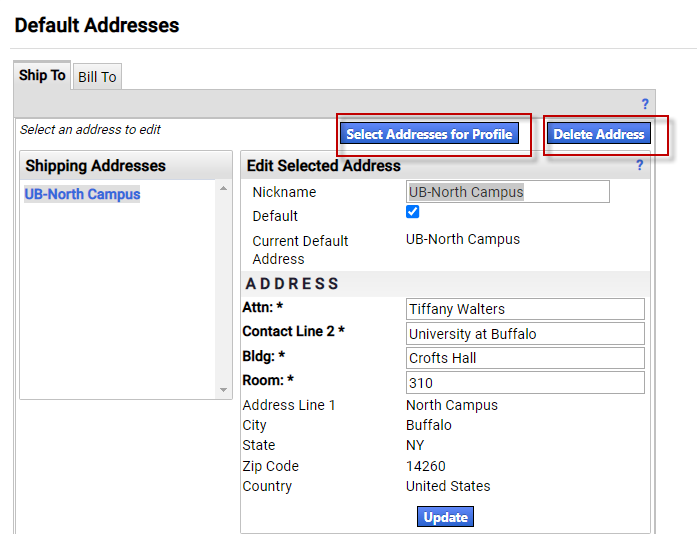Image resolution: width=697 pixels, height=534 pixels.
Task: Open the Ship To tab
Action: (42, 76)
